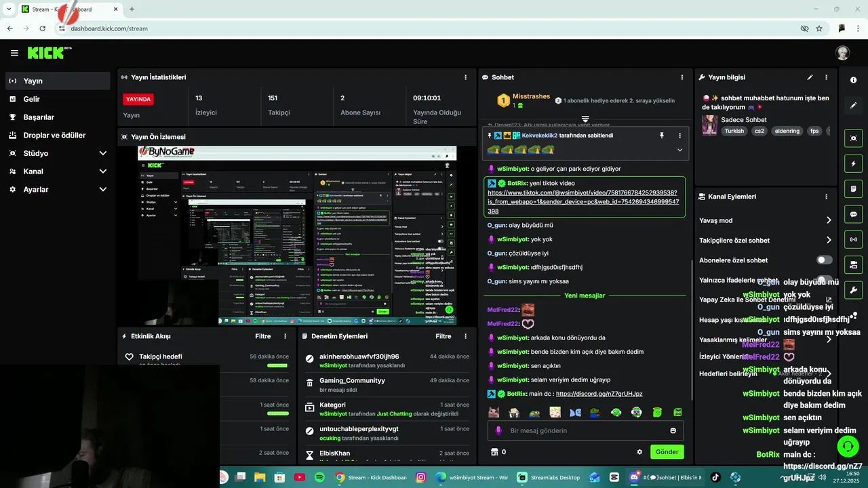Click the chat panel scrollbar

click(x=691, y=329)
